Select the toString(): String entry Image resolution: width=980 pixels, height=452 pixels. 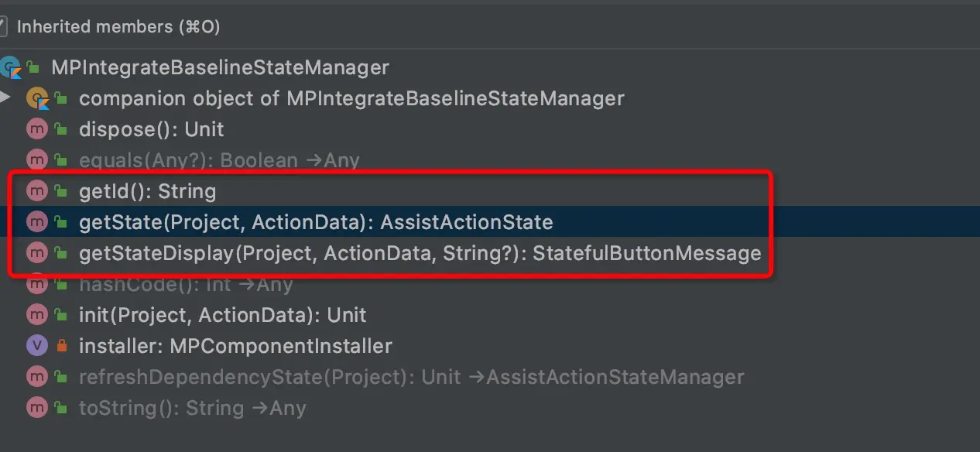[192, 408]
